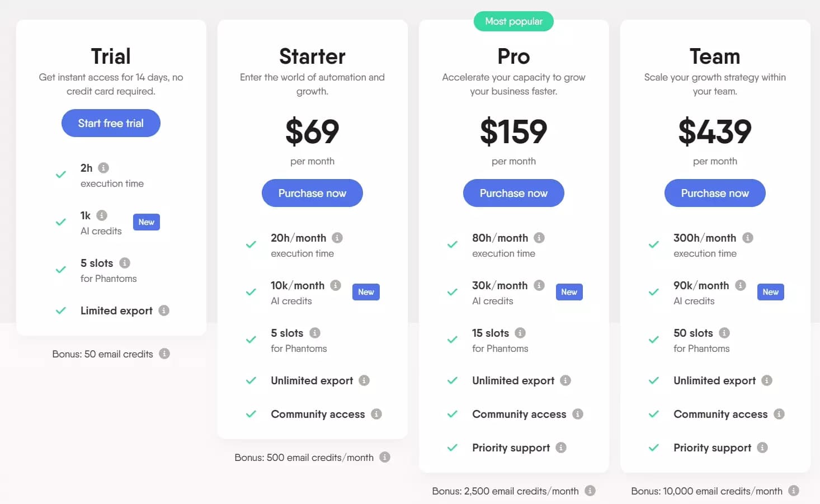The image size is (820, 504).
Task: Purchase the Starter plan
Action: point(312,193)
